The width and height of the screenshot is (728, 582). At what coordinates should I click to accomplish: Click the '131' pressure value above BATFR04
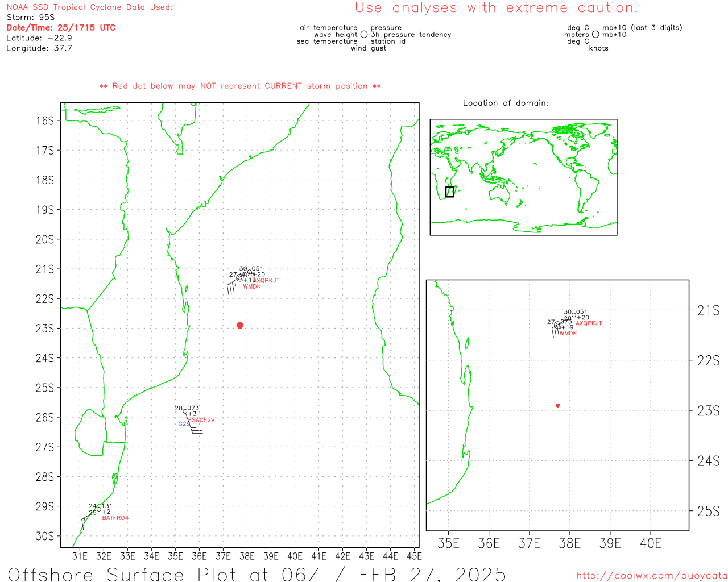(107, 506)
